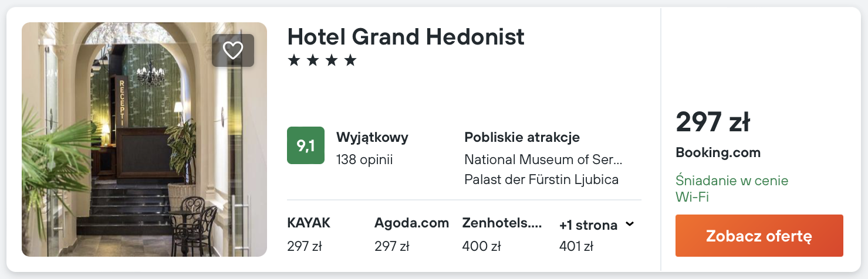Viewport: 868px width, 279px height.
Task: Open the Hotel Grand Hedonist title
Action: pos(406,37)
